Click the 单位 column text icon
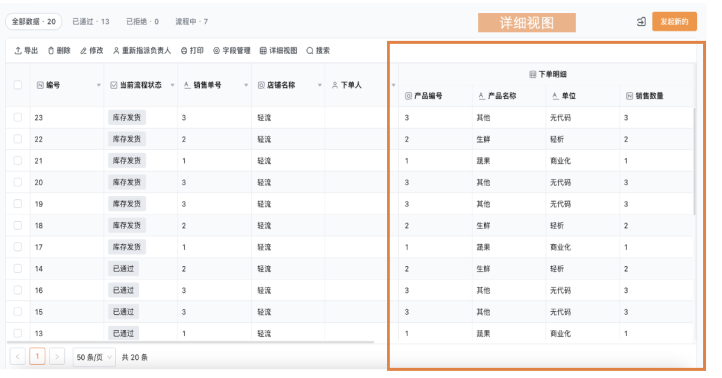 [x=555, y=96]
